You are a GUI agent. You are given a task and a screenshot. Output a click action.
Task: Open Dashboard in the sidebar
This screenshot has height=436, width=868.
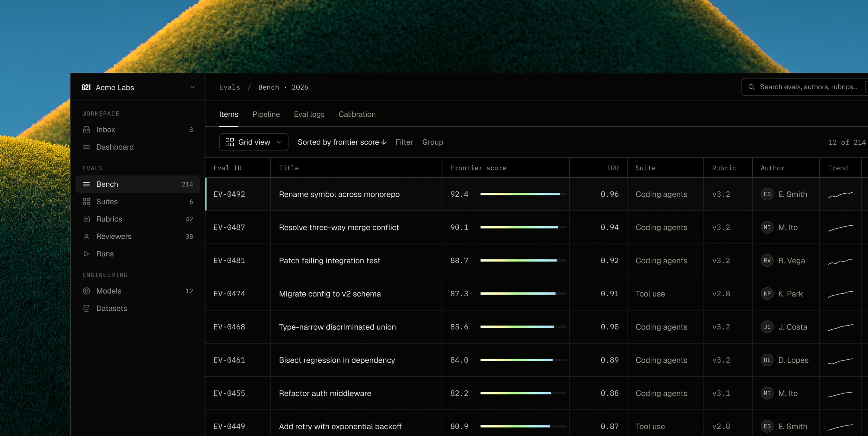138,147
